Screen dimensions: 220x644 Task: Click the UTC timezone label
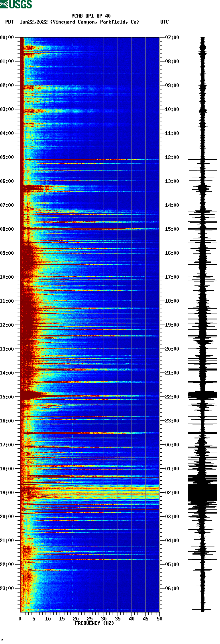coord(165,22)
